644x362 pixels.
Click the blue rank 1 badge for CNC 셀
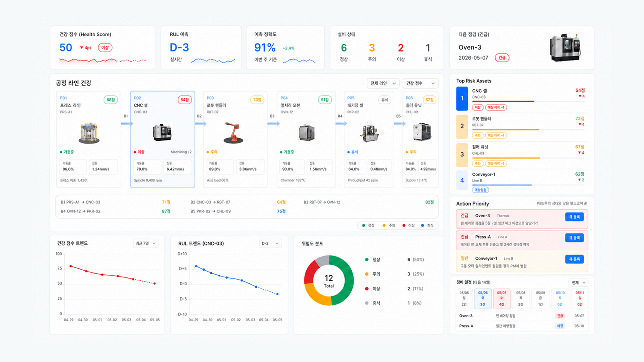(462, 98)
